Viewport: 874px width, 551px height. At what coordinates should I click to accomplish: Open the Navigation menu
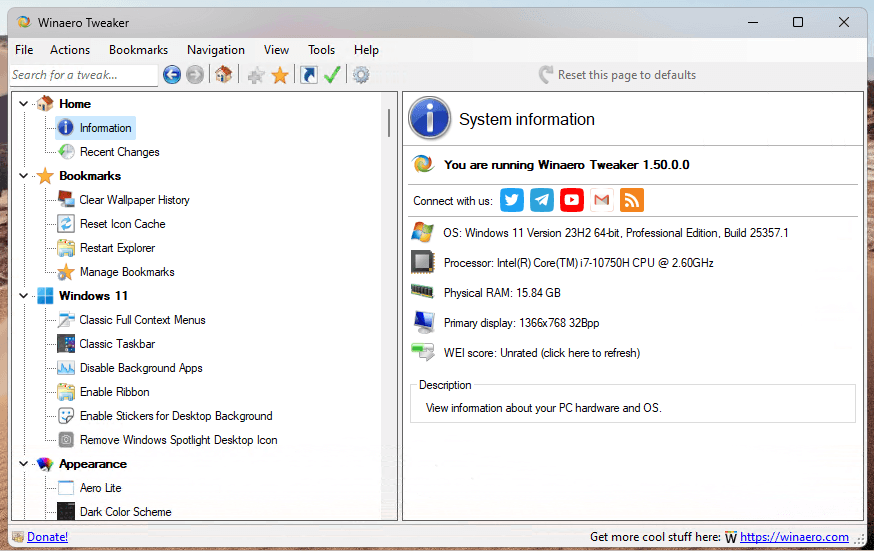click(x=215, y=50)
